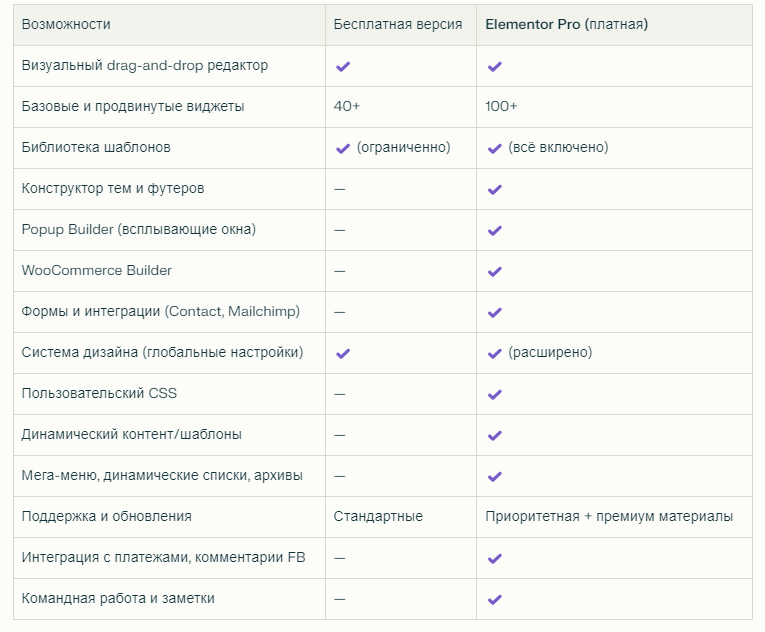Image resolution: width=765 pixels, height=632 pixels.
Task: Click the Pro checkmark for drag-and-drop editor
Action: [494, 66]
